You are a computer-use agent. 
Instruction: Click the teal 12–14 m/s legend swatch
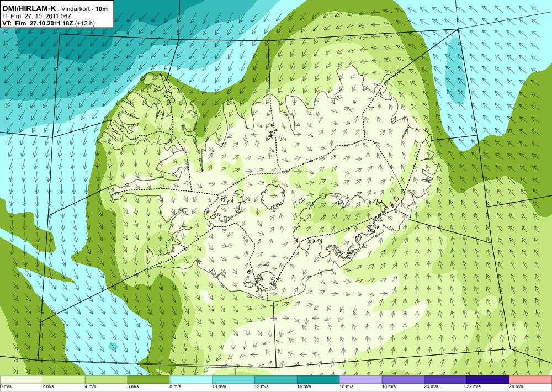click(x=275, y=380)
